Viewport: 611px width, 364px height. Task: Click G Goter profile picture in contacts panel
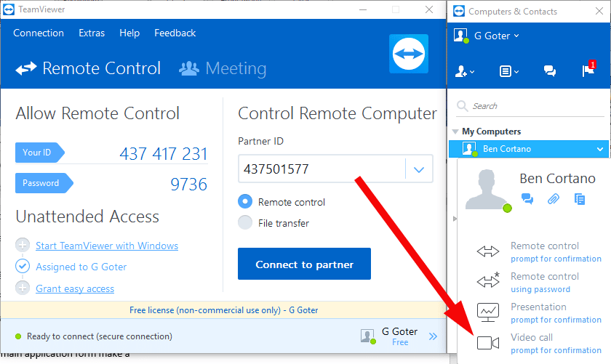[x=461, y=36]
